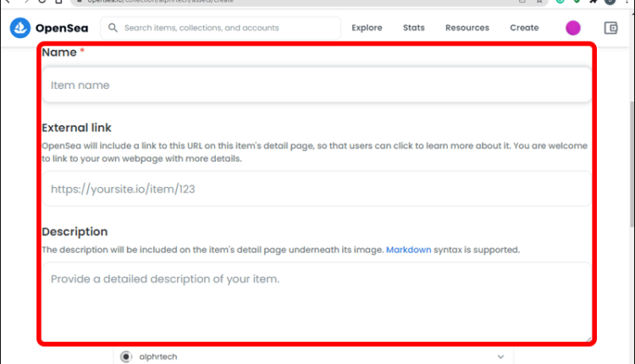
Task: Click into the Description text area
Action: [x=317, y=301]
